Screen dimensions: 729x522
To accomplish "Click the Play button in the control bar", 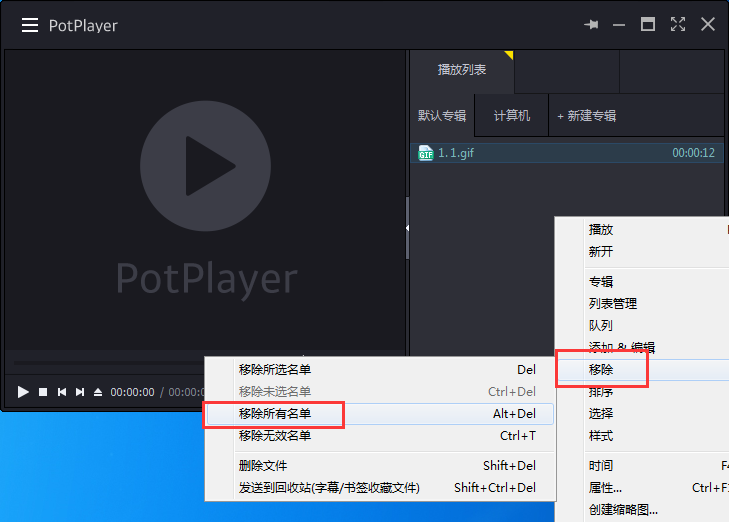I will coord(23,392).
